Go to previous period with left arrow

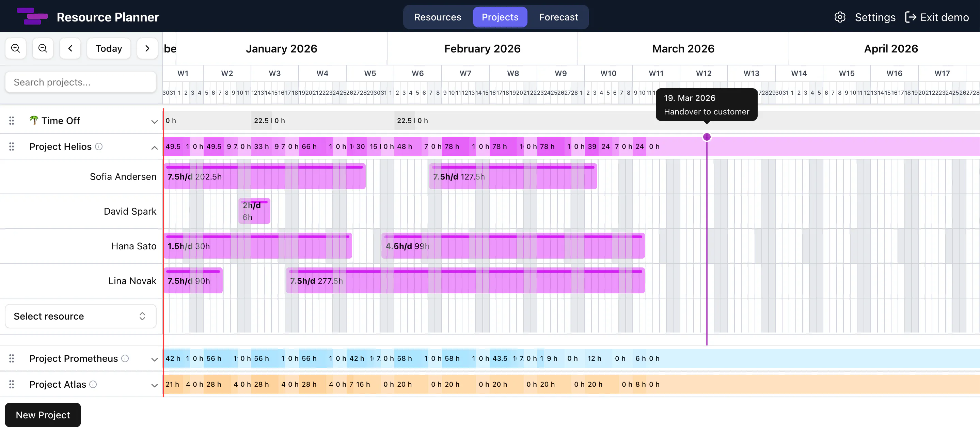(x=70, y=48)
